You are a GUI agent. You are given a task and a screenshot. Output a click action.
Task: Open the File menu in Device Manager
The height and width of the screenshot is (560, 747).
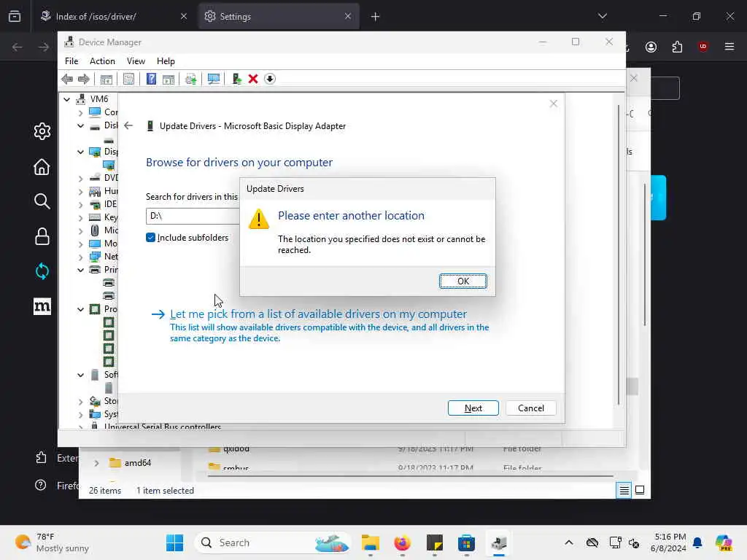[x=71, y=61]
